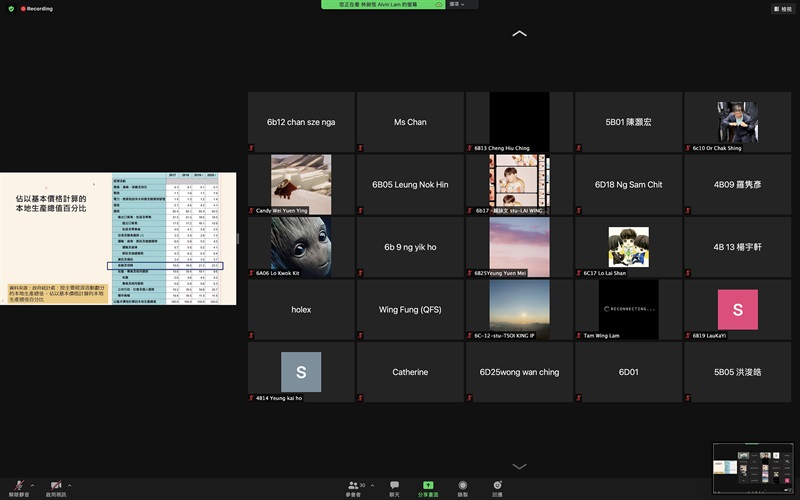Click the start video camera icon
The image size is (800, 500).
[x=55, y=485]
